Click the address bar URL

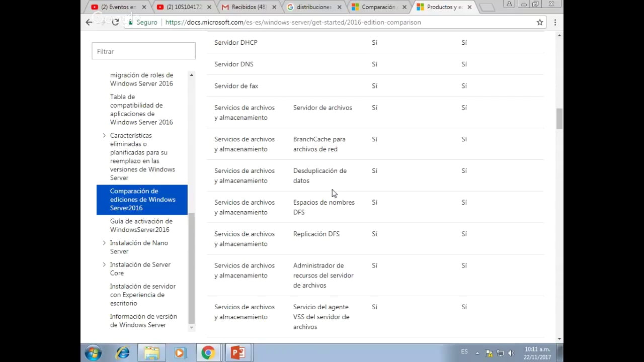[293, 22]
